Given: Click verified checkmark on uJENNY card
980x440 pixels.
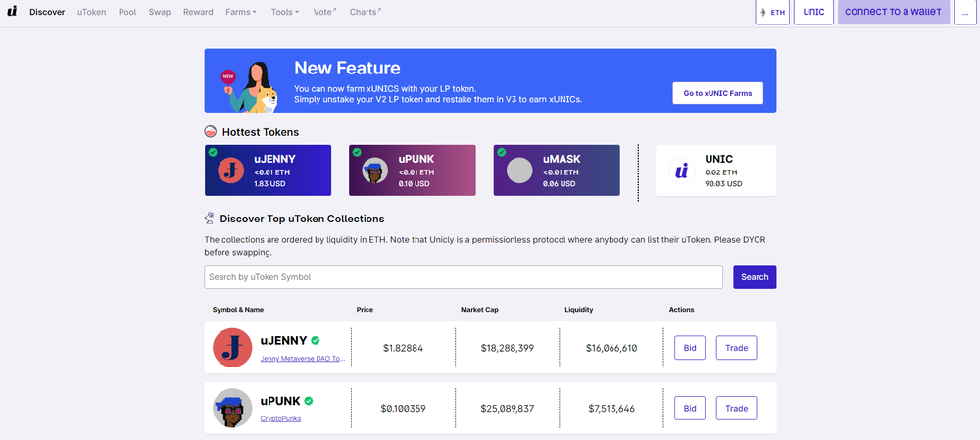Looking at the screenshot, I should point(213,152).
